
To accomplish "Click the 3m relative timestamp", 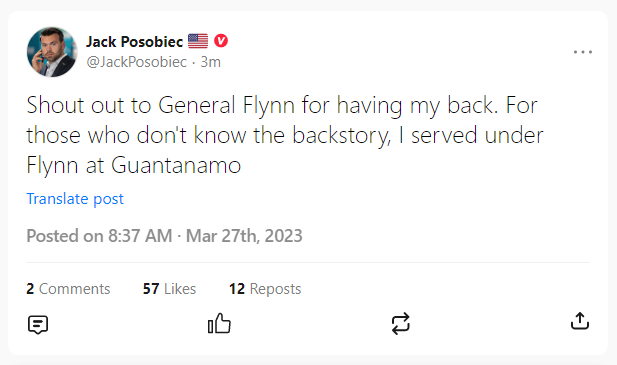I will coord(211,62).
